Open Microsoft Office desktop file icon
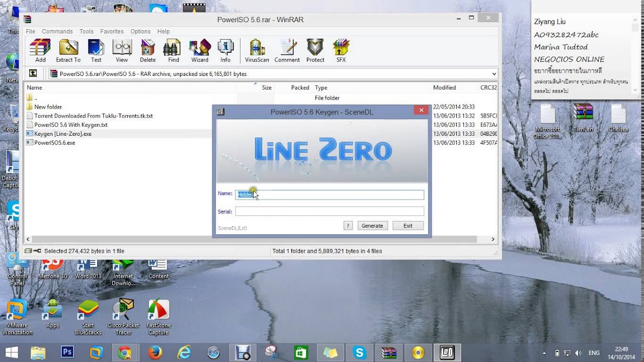This screenshot has height=362, width=644. point(547,122)
